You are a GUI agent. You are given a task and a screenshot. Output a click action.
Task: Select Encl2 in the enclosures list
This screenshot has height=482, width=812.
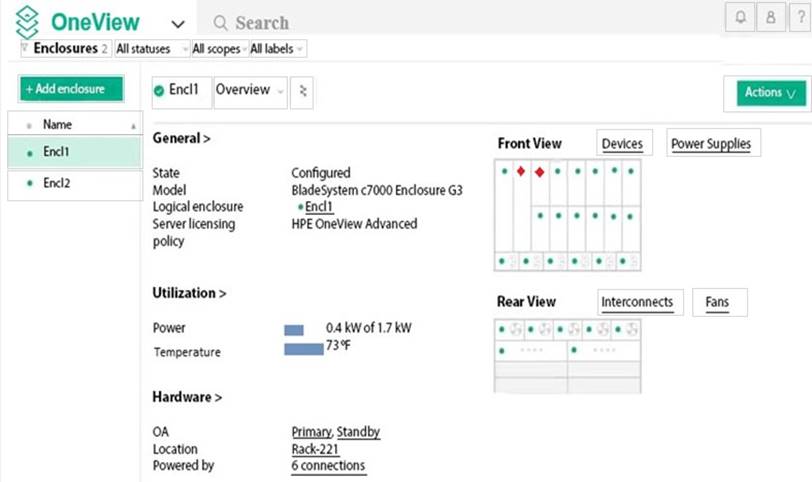point(57,184)
